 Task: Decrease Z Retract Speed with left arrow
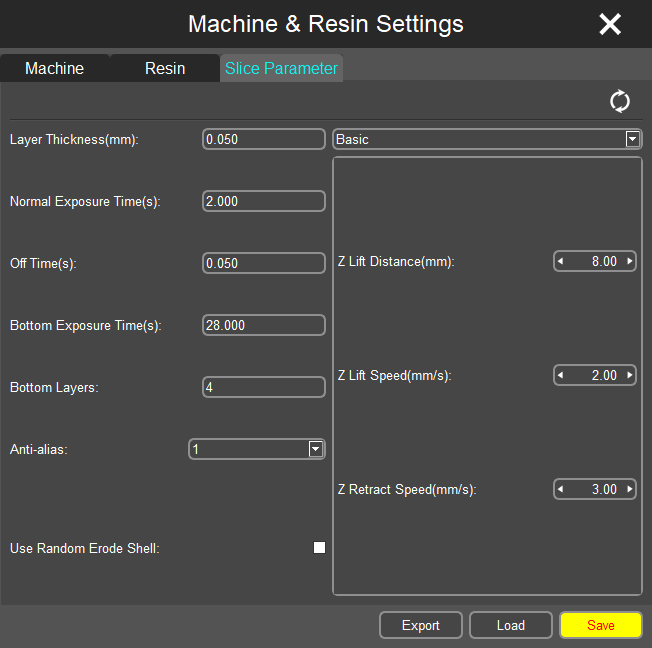coord(561,489)
